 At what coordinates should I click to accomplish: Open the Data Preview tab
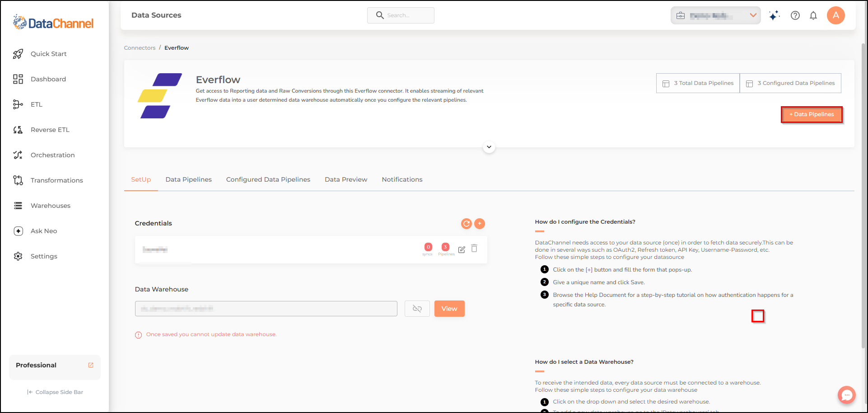click(x=346, y=179)
